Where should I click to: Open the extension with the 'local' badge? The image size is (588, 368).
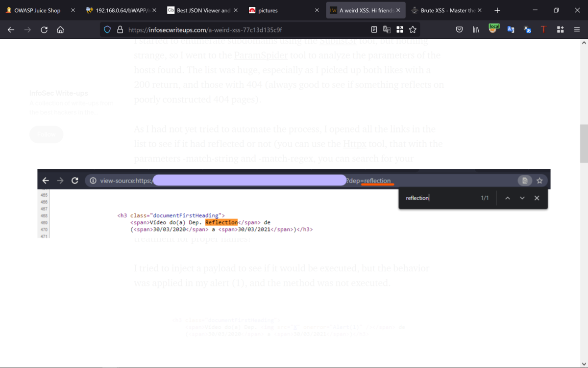493,28
